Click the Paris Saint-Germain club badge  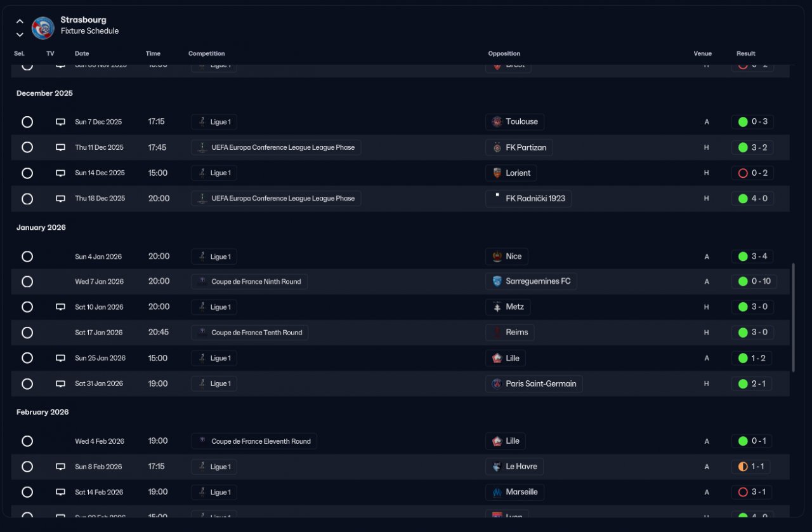(497, 383)
